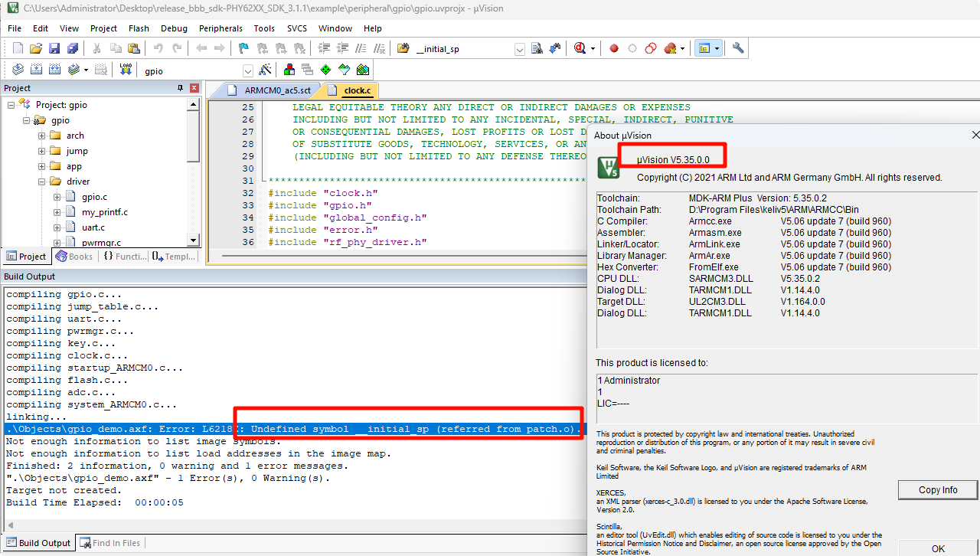
Task: Open Options for Target wand icon
Action: click(265, 70)
